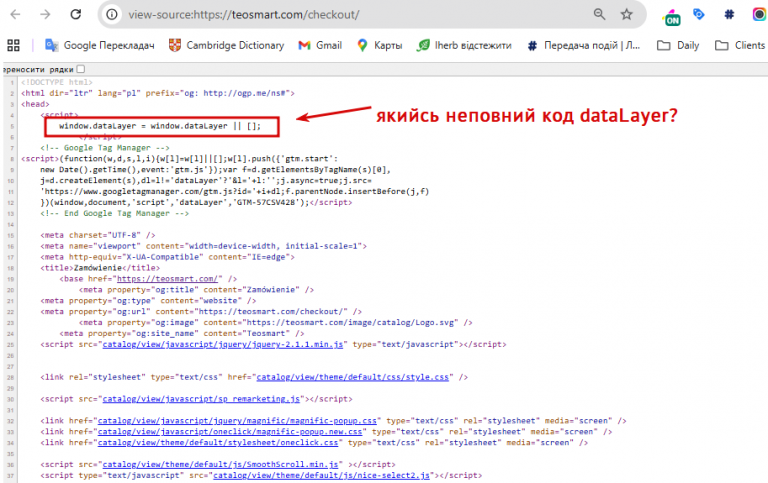Go forward to the next page
The height and width of the screenshot is (483, 768).
point(45,14)
